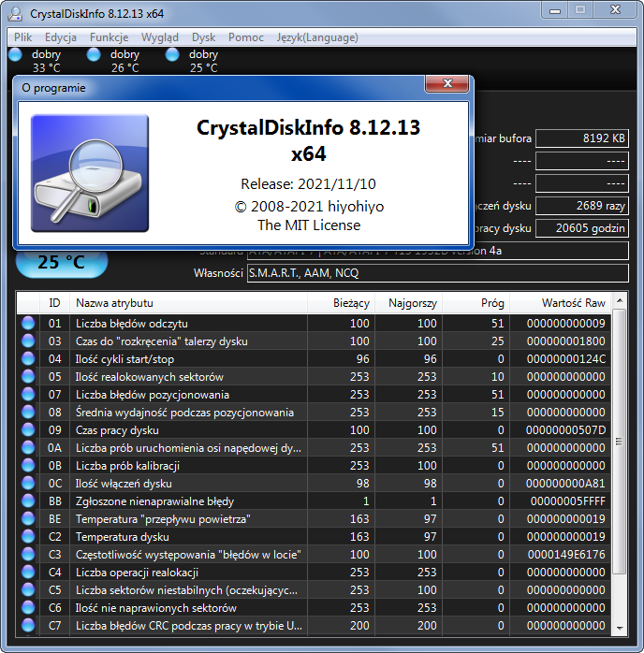644x653 pixels.
Task: Click the CrystalDiskInfo 8.12.13 x64 title link
Action: pos(308,140)
